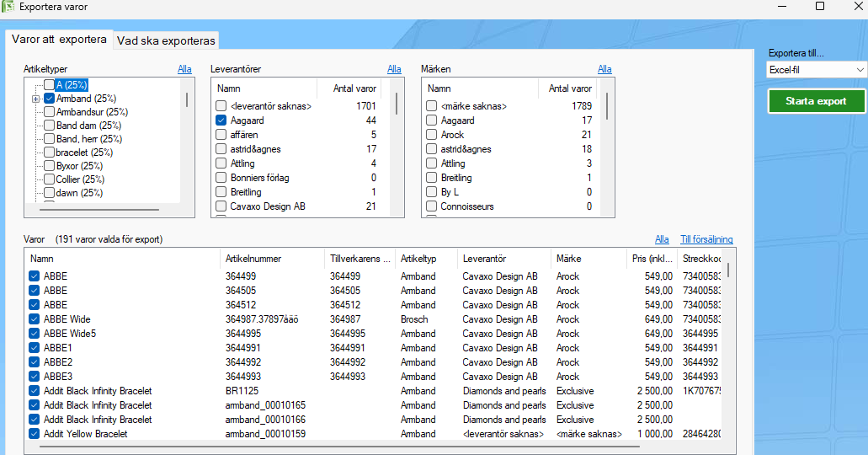Check the Byxor (25%) checkbox
The image size is (868, 455).
click(50, 166)
